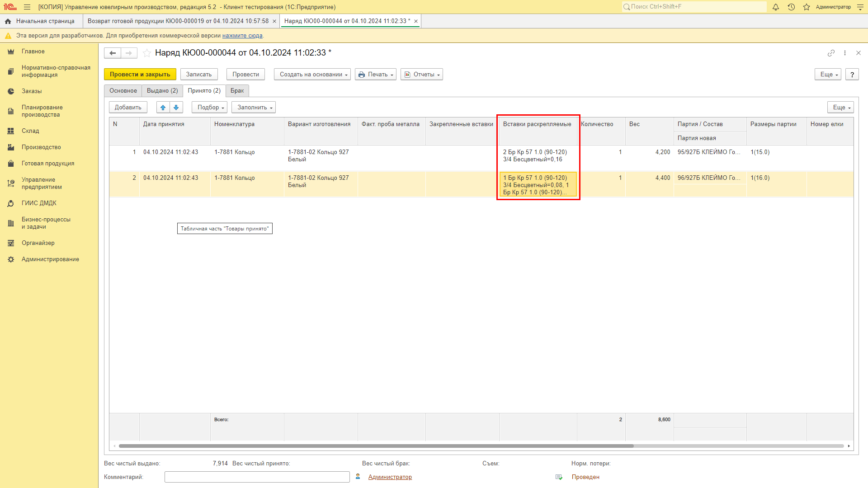The height and width of the screenshot is (488, 868).
Task: Move row down with arrow icon
Action: (176, 108)
